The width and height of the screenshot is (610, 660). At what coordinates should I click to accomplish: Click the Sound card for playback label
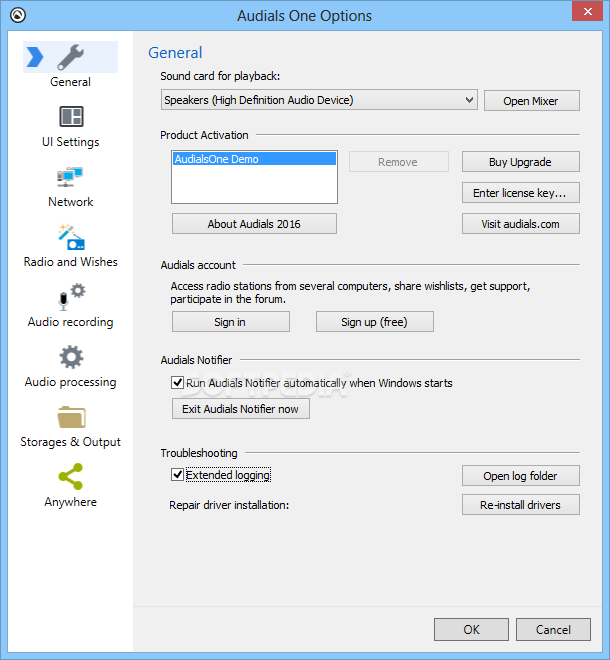(x=220, y=76)
